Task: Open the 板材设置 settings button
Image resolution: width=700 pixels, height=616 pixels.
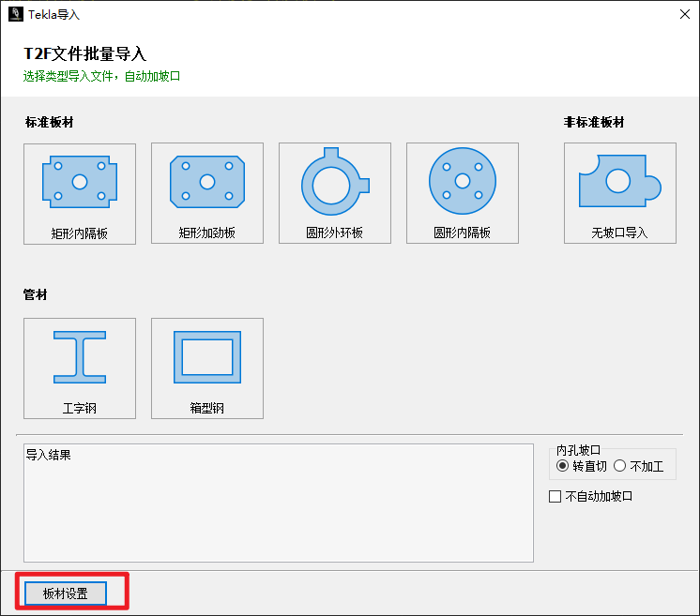Action: coord(66,593)
